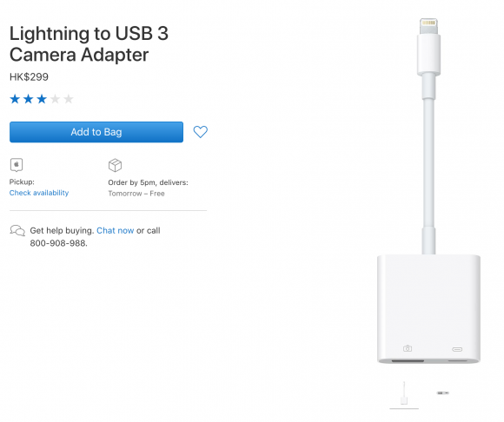Click the Add to Bag button

tap(96, 132)
